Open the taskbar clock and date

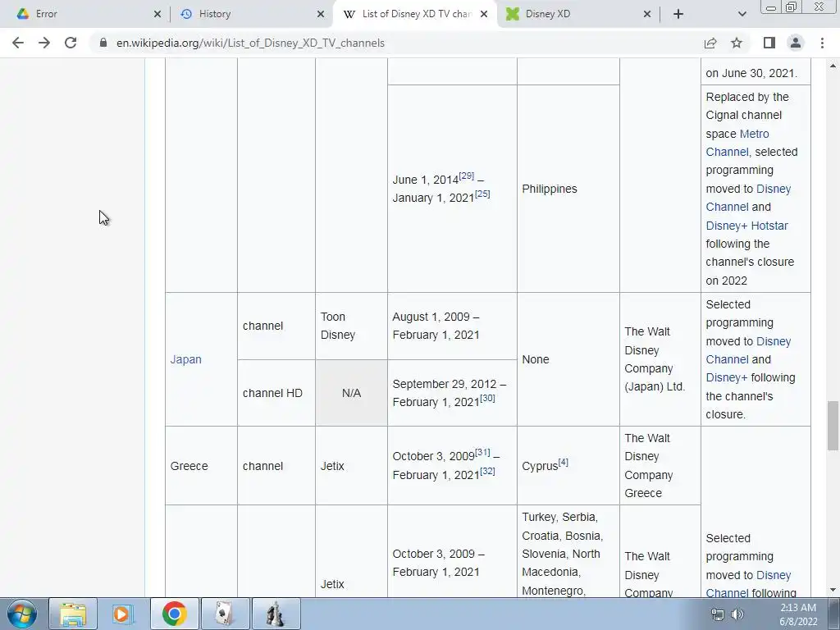tap(797, 614)
